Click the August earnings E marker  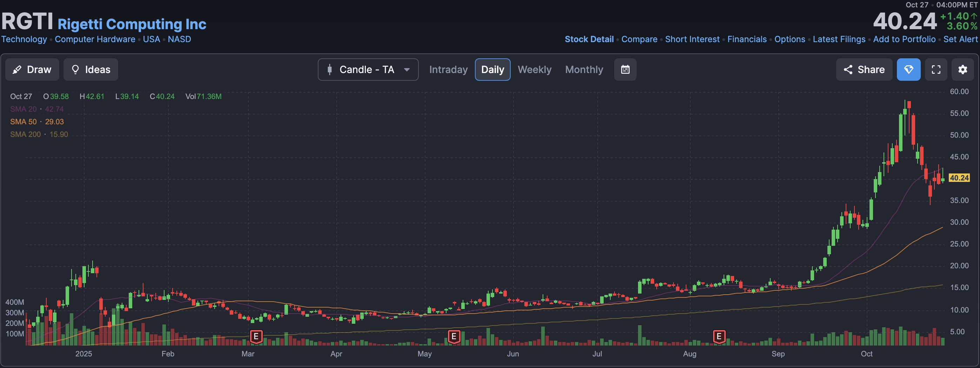(719, 336)
